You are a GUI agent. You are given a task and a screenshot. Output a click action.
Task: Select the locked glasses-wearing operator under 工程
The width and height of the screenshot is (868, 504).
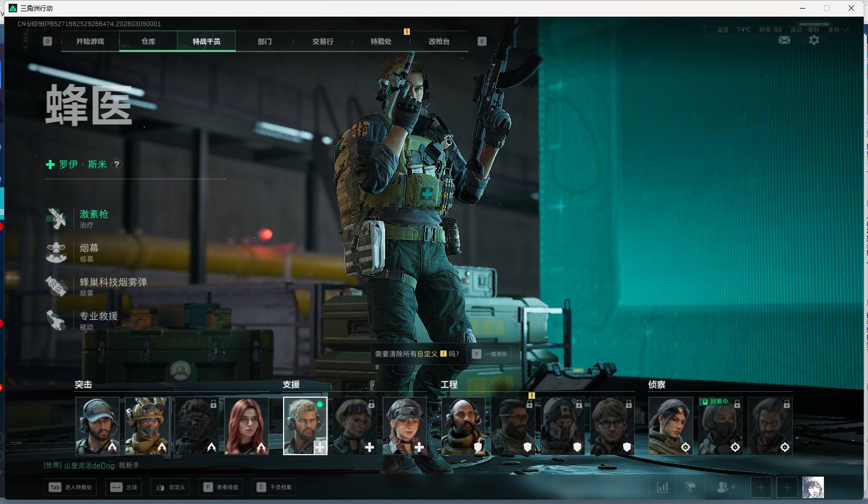click(x=612, y=426)
